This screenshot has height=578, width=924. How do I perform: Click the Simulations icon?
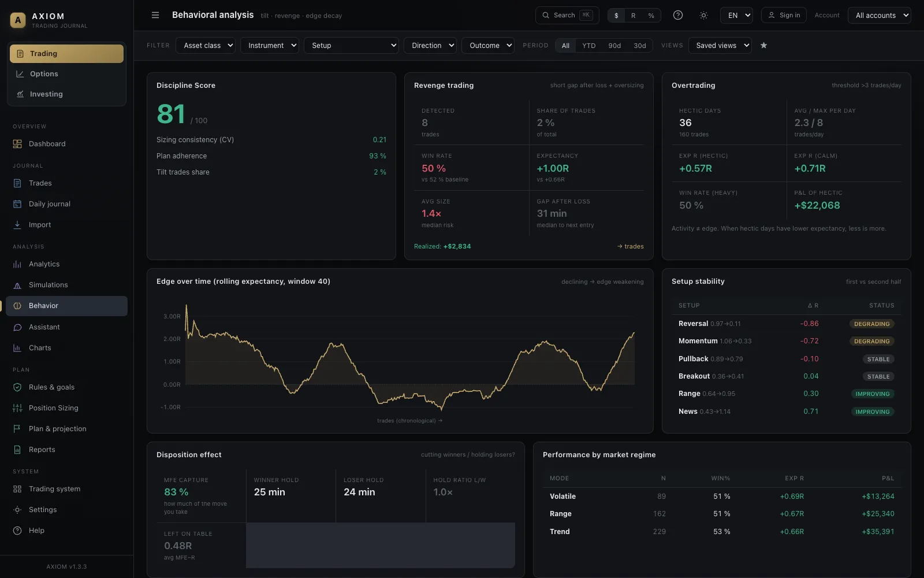[x=17, y=285]
